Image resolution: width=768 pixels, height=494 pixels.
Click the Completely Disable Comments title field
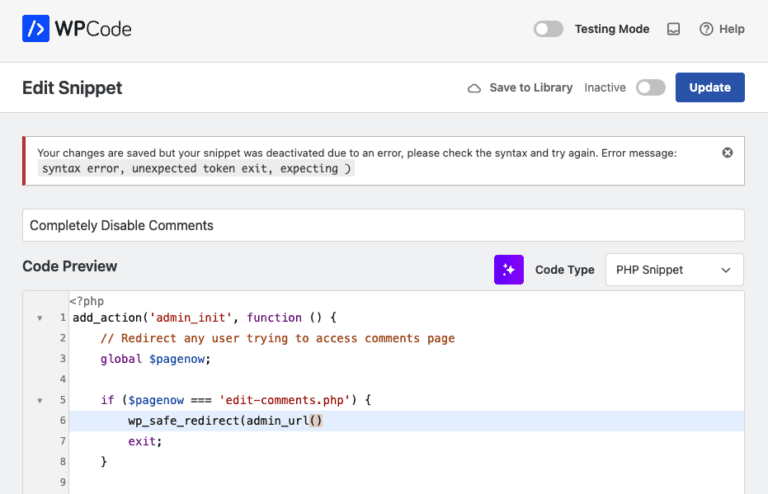383,225
